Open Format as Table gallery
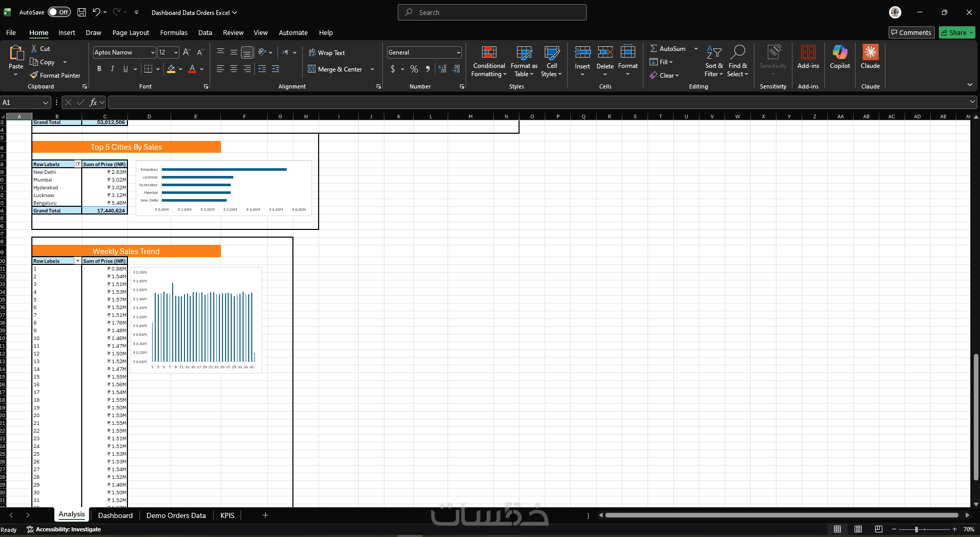This screenshot has height=537, width=980. [x=524, y=61]
